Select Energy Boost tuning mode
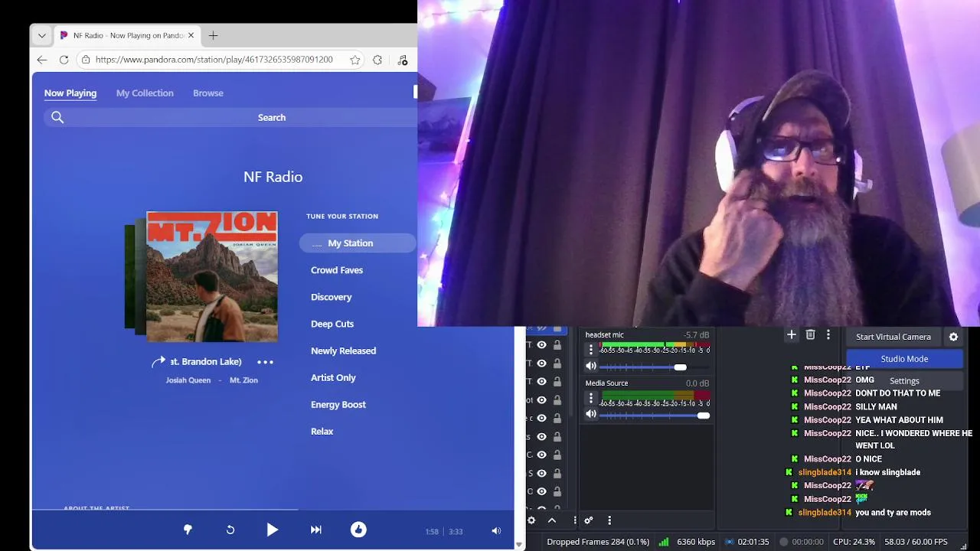This screenshot has width=980, height=551. click(338, 404)
